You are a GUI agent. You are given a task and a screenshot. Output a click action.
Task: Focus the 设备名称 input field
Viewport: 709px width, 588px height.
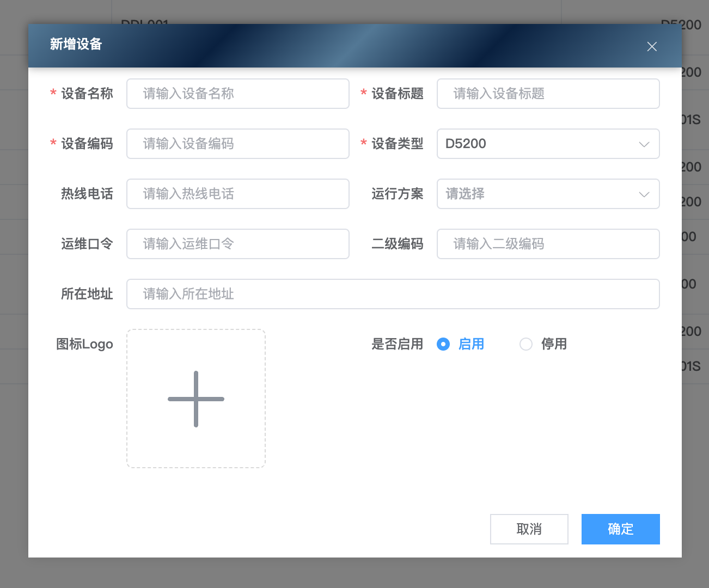click(x=237, y=94)
